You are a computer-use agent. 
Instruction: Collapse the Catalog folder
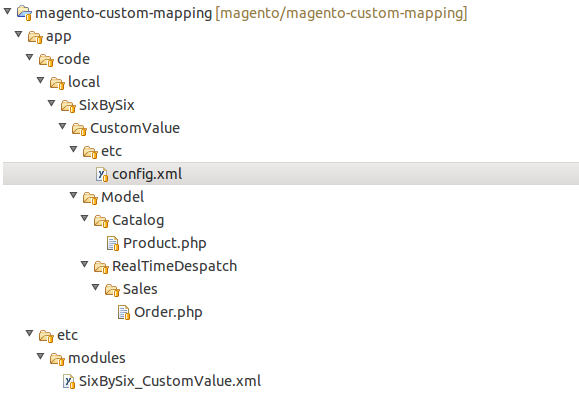[x=85, y=218]
